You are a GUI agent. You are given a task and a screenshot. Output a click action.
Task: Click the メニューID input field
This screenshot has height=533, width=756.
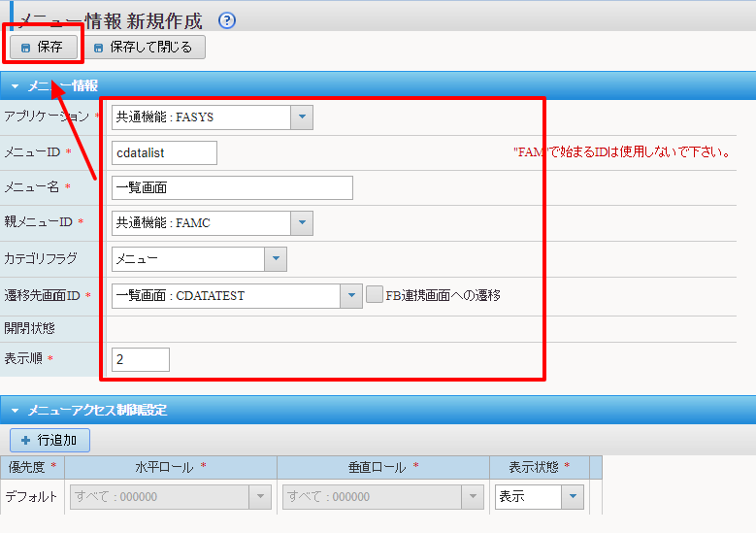(164, 152)
